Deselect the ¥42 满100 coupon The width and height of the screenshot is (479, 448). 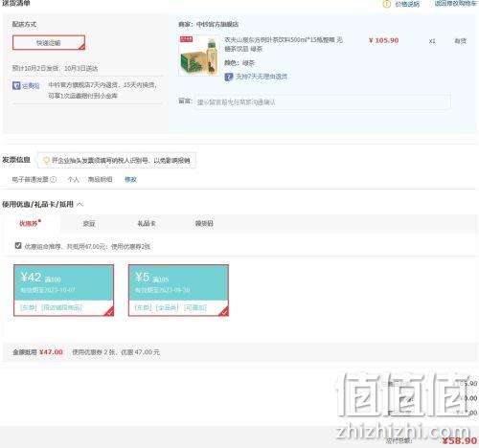[63, 290]
